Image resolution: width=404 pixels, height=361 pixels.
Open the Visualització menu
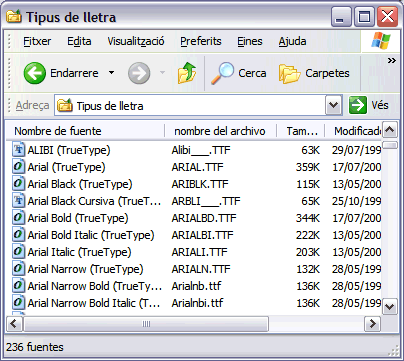(x=136, y=41)
